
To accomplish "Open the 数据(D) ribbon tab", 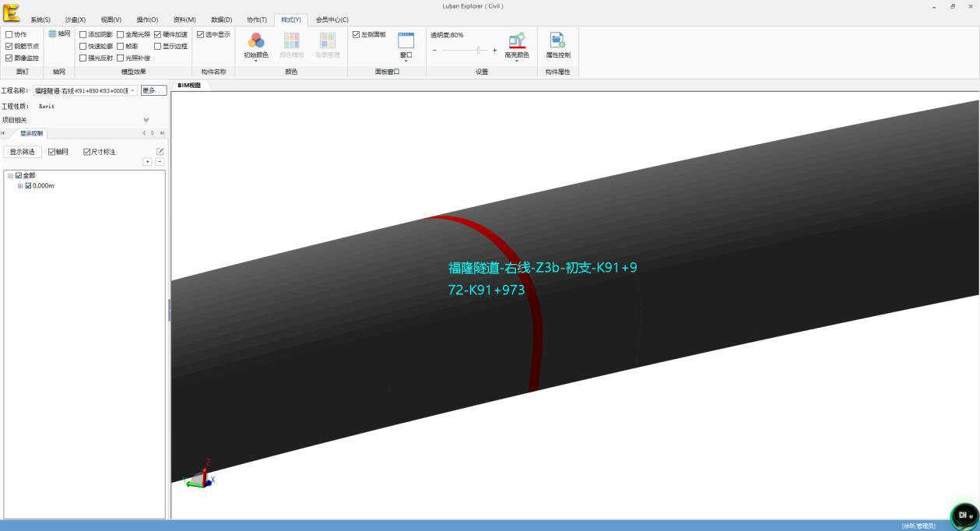I will [222, 19].
